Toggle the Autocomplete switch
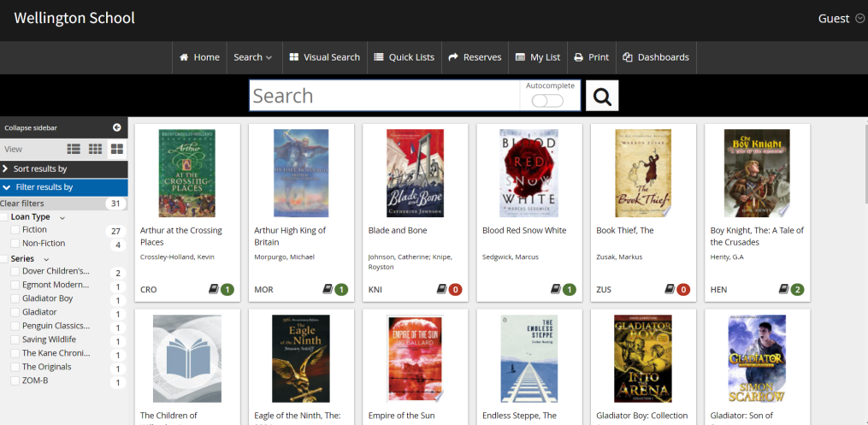The width and height of the screenshot is (868, 425). coord(547,101)
